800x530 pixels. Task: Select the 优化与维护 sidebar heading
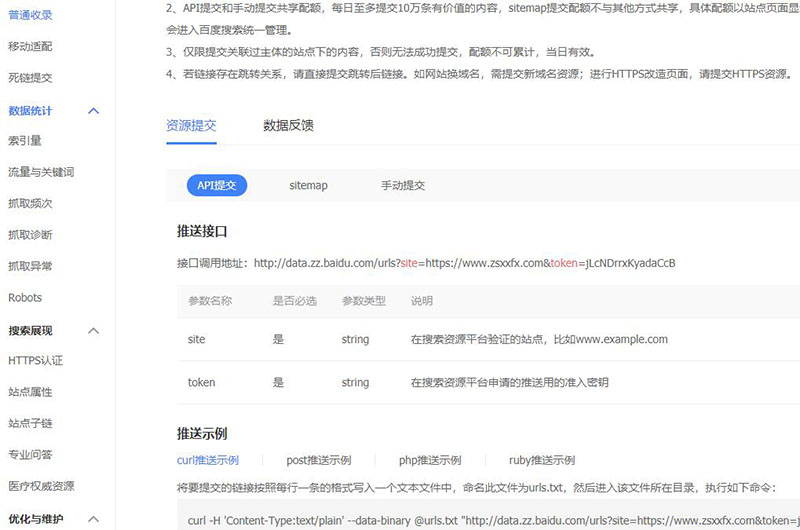(36, 519)
